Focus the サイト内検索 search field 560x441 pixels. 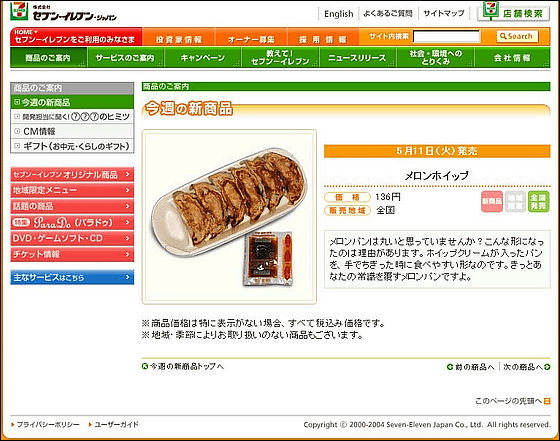(x=446, y=36)
